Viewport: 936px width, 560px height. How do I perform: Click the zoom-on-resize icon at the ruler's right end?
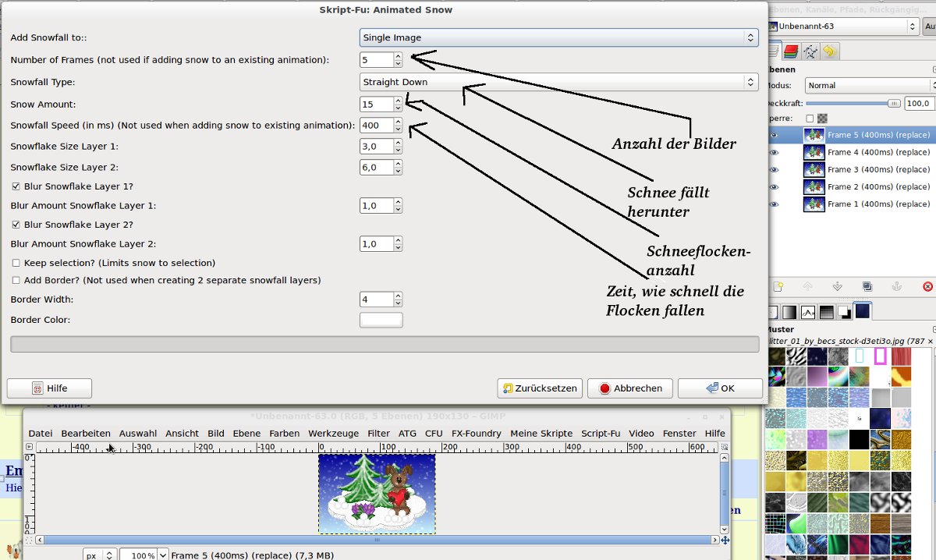click(725, 447)
